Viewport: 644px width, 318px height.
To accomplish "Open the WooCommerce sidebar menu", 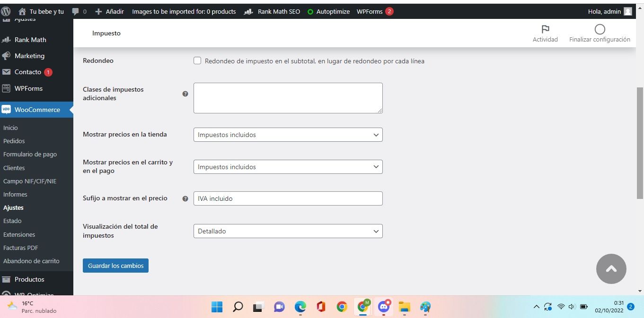I will (x=37, y=110).
